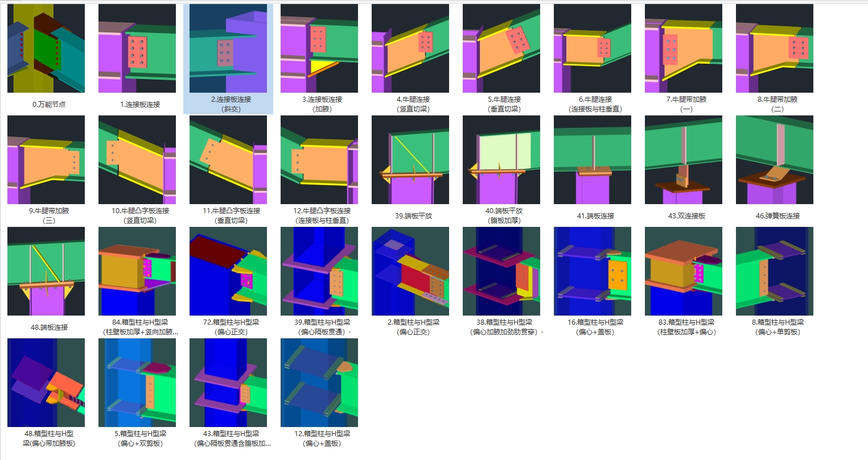Select the 12.箱型柱与H型梁(偏心+盖板) thumbnail
868x460 pixels.
pos(319,383)
